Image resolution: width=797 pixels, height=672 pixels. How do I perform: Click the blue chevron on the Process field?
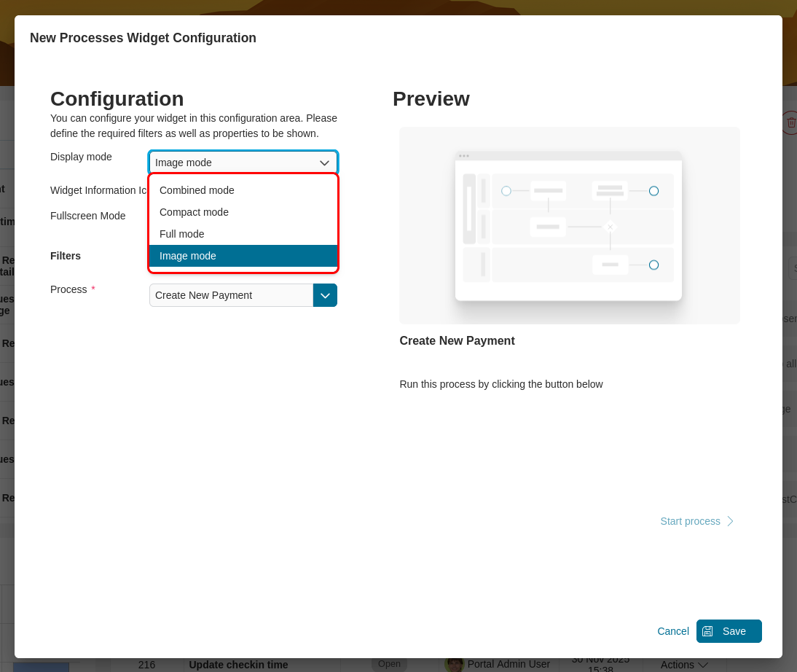(x=325, y=295)
